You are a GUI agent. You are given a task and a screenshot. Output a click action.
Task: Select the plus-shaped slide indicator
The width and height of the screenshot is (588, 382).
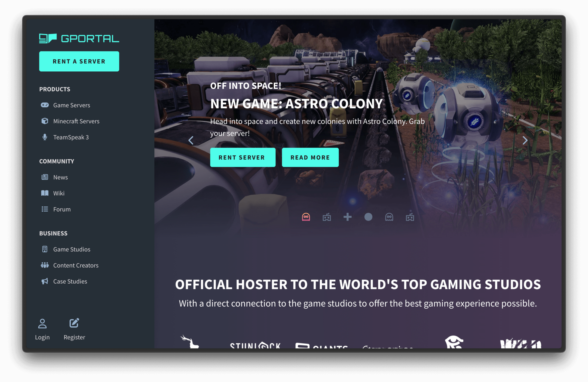(x=347, y=217)
